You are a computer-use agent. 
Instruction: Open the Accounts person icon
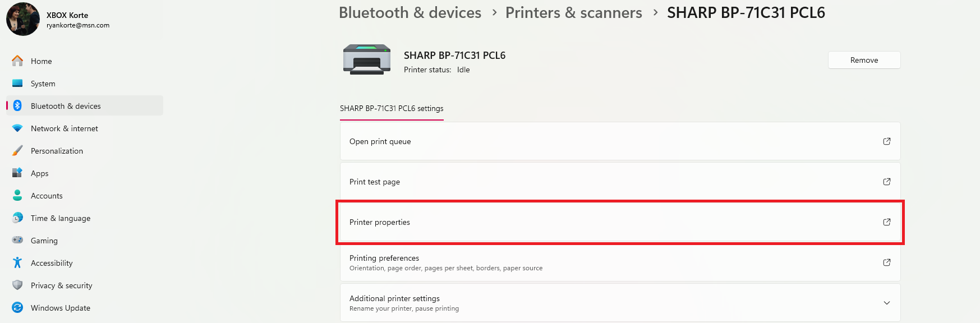17,195
